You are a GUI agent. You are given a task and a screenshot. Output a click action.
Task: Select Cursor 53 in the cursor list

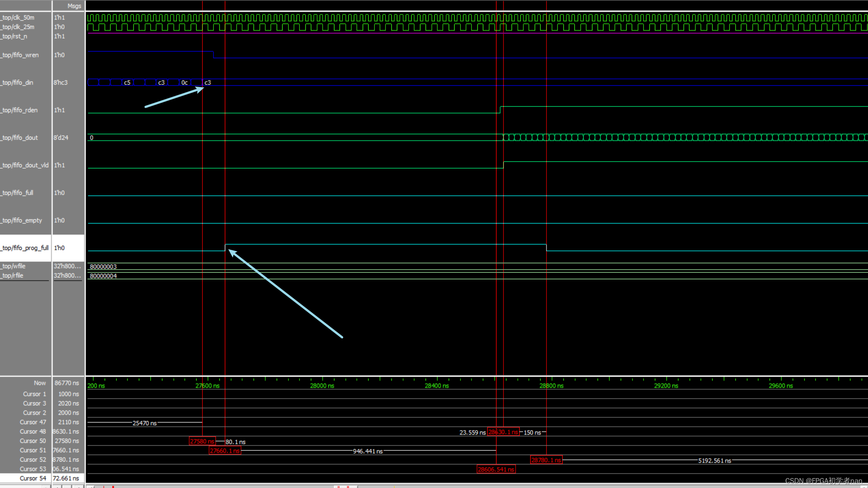(x=33, y=469)
